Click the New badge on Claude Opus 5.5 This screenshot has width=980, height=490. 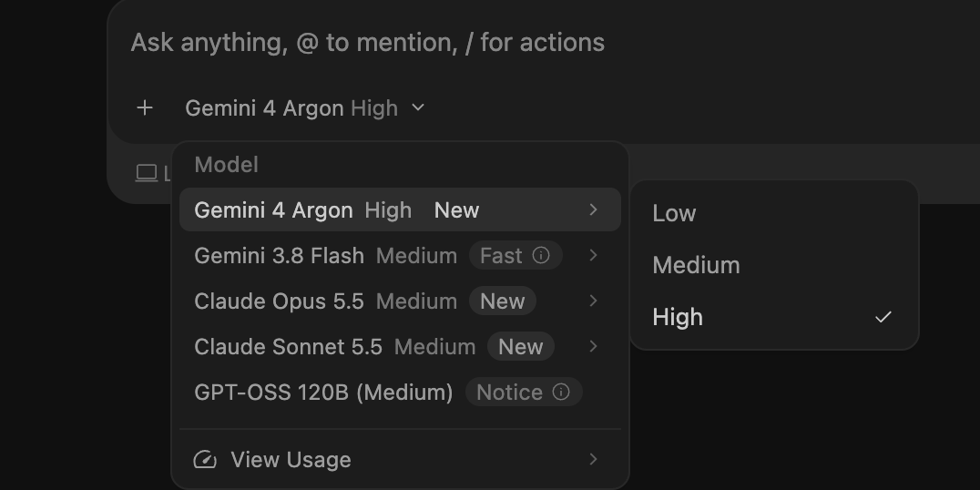tap(503, 301)
